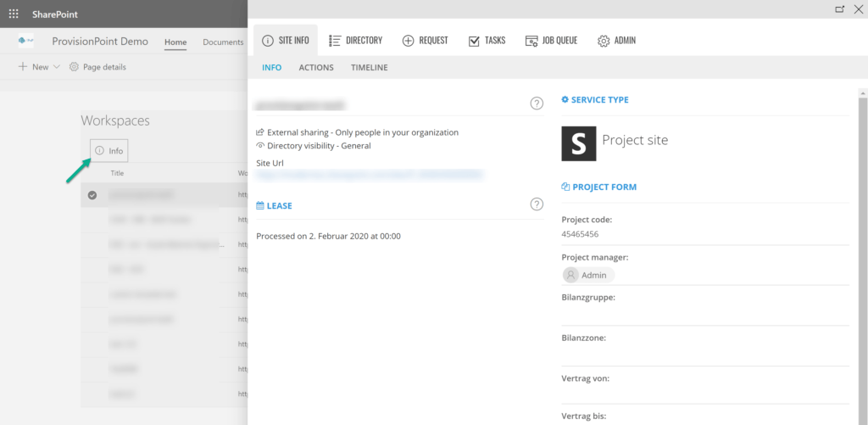
Task: Open the Job Queue tab
Action: (551, 41)
